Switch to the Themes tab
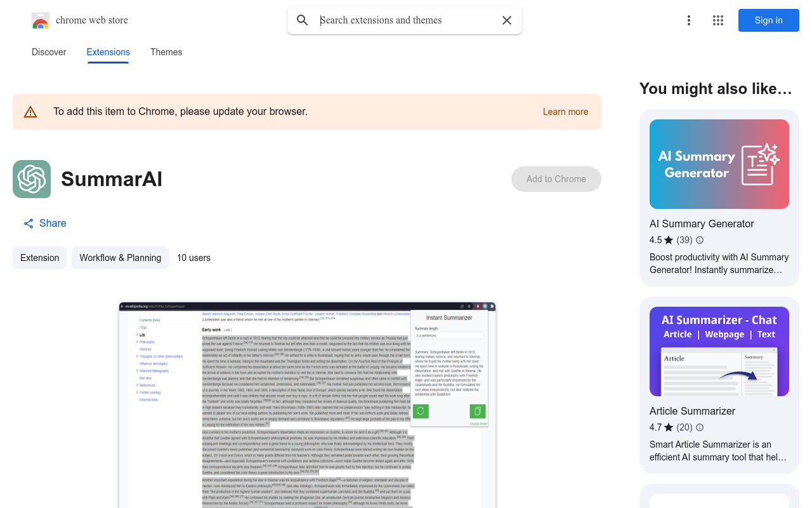Screen dimensions: 812x508 166,52
